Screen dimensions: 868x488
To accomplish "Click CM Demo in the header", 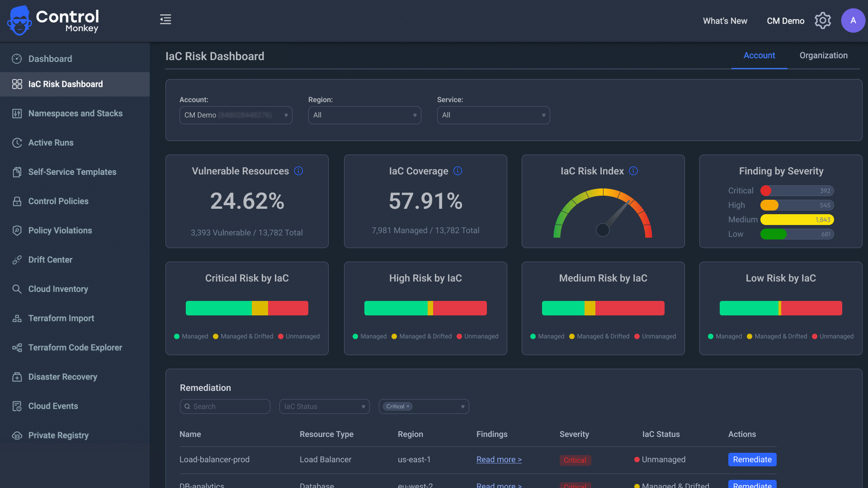I will pyautogui.click(x=785, y=21).
